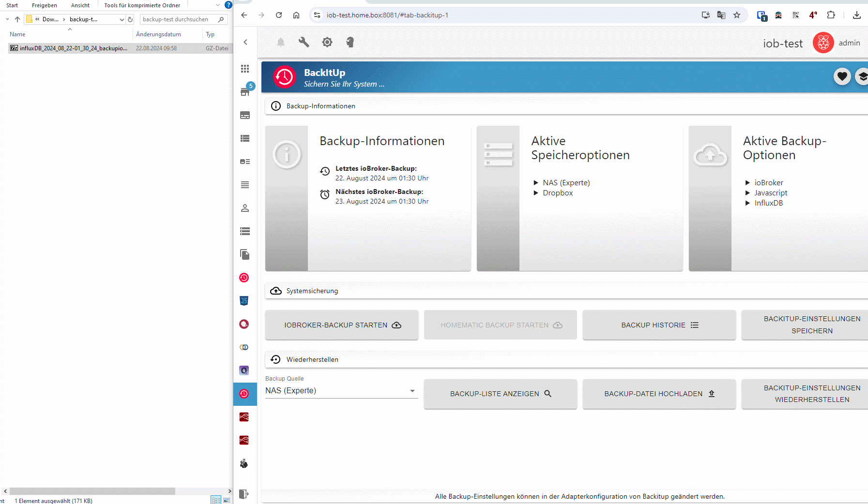The width and height of the screenshot is (868, 504).
Task: Click the Explorer horizontal scrollbar
Action: click(x=92, y=491)
